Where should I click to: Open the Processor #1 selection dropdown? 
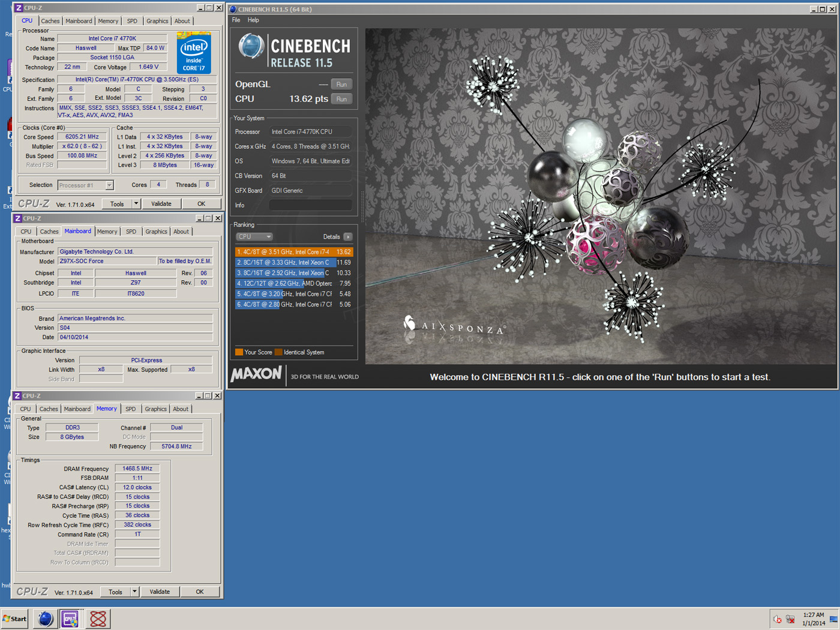click(86, 185)
